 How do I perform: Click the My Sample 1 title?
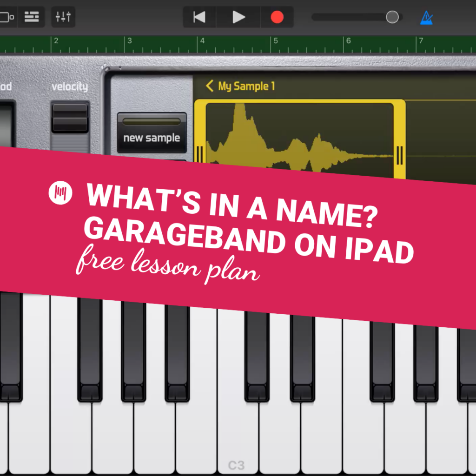tap(246, 86)
